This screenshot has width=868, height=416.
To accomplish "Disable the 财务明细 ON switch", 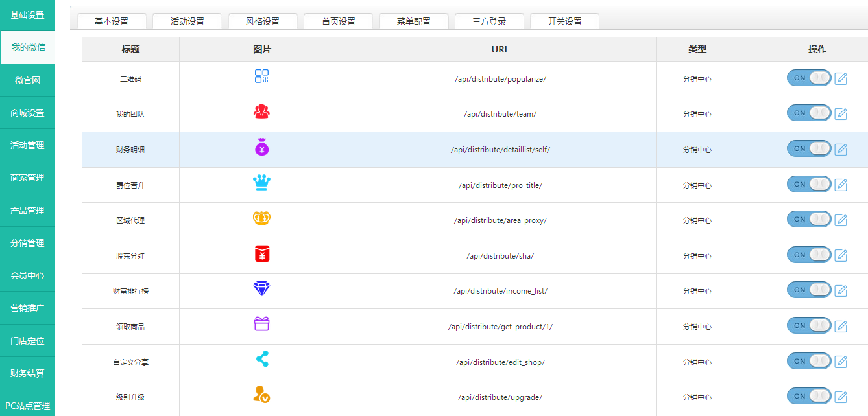I will (x=808, y=148).
